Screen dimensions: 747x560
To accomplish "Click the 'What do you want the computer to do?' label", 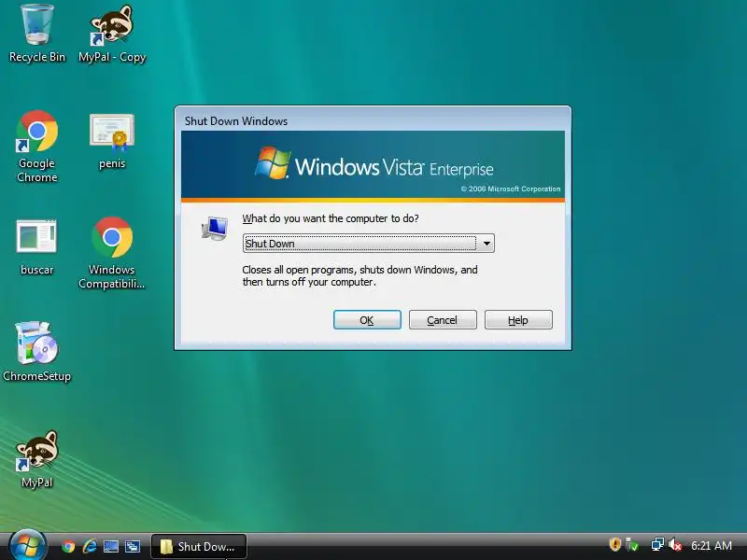I will [331, 218].
